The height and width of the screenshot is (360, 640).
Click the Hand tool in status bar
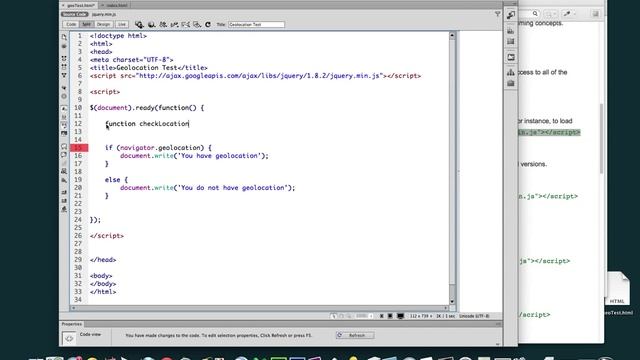[341, 316]
